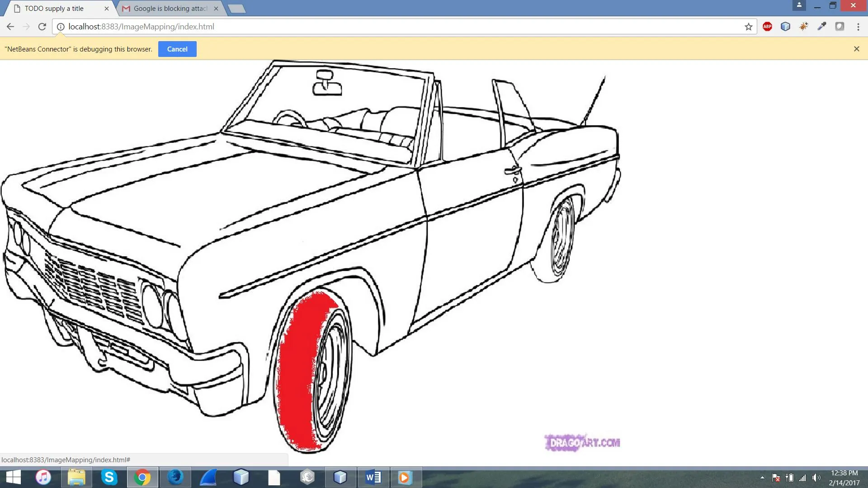Click the localhost address bar

362,27
